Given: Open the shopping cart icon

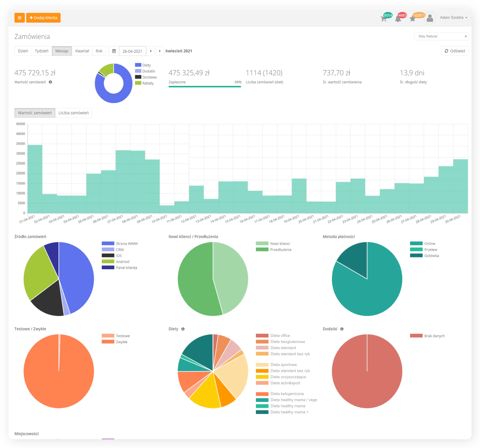Looking at the screenshot, I should click(x=383, y=19).
